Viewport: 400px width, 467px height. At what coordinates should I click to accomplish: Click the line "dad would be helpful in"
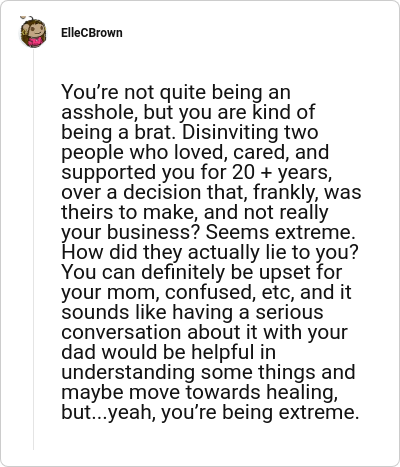pos(168,352)
